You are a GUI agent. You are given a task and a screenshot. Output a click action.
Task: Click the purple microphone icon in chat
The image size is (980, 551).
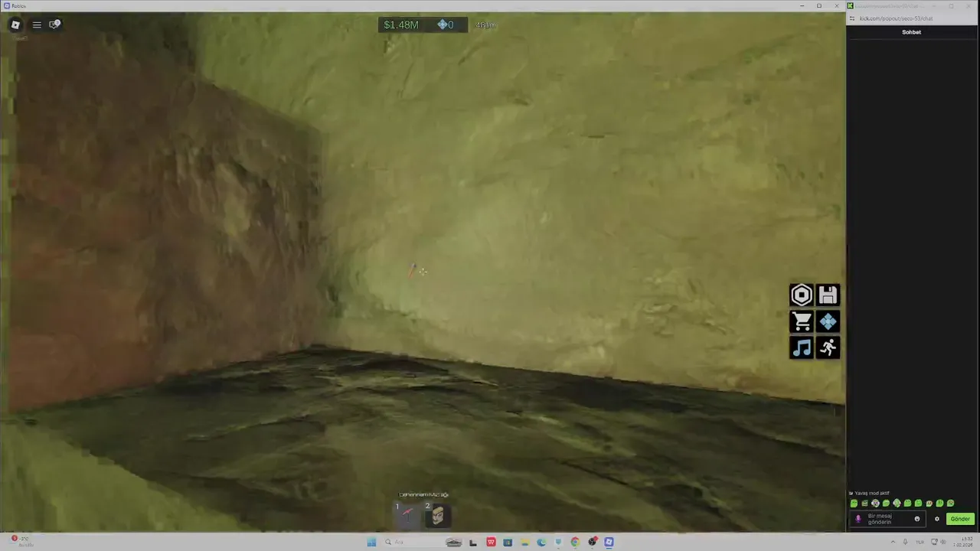tap(857, 519)
